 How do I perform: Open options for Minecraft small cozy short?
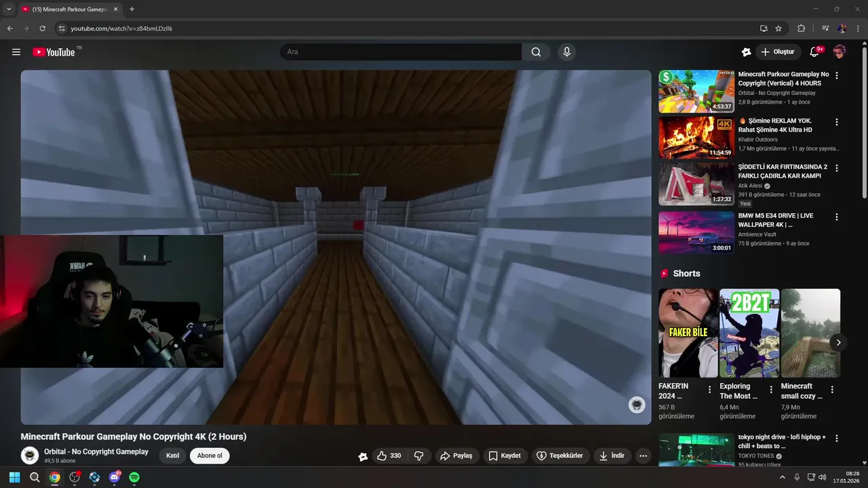(x=832, y=390)
